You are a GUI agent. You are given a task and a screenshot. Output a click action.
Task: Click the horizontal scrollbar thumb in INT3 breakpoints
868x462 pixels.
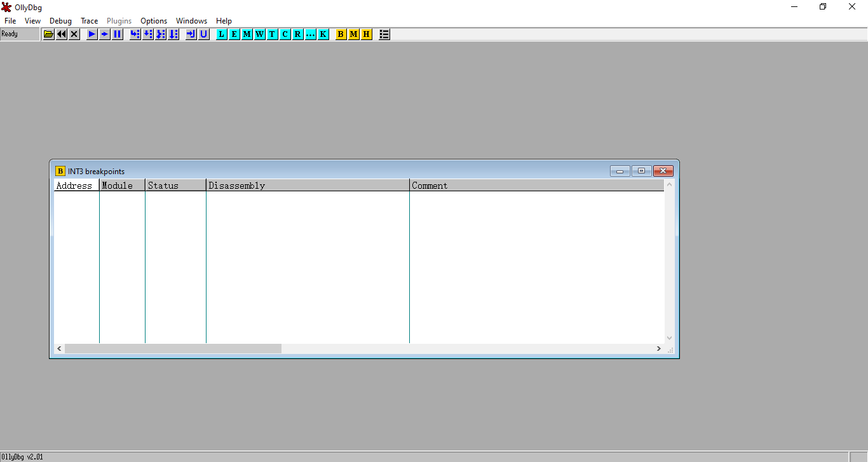[x=173, y=349]
